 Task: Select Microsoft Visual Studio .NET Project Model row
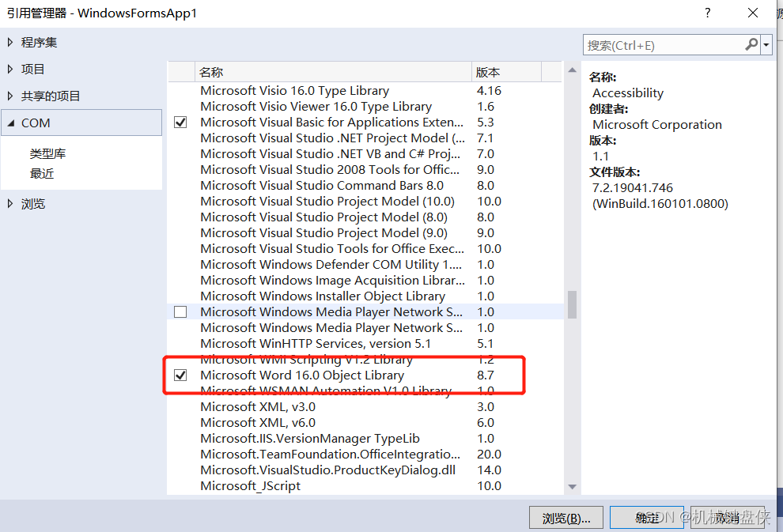point(365,138)
